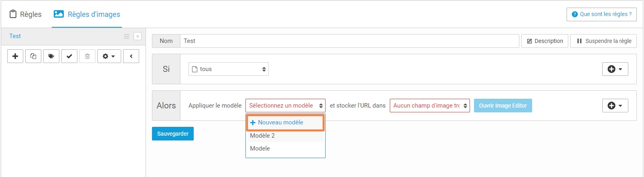Click the checkmark icon in rule toolbar
The width and height of the screenshot is (644, 177).
(69, 56)
